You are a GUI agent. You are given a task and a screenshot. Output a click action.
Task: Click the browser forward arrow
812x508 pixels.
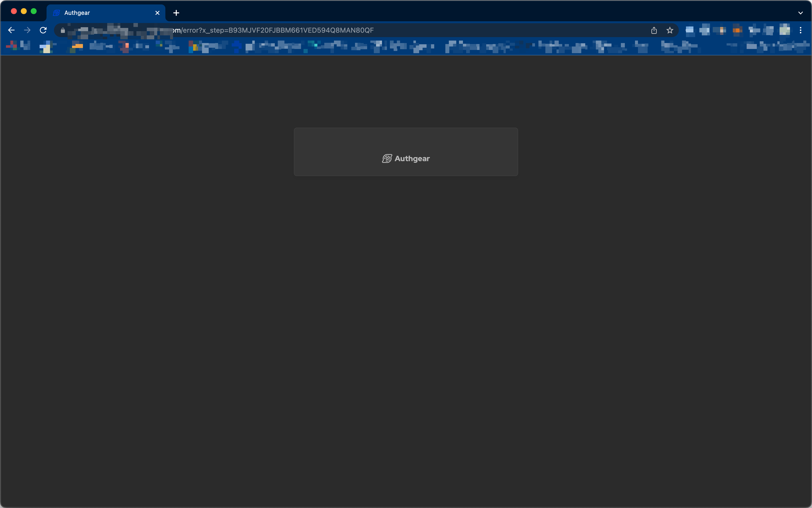[27, 30]
